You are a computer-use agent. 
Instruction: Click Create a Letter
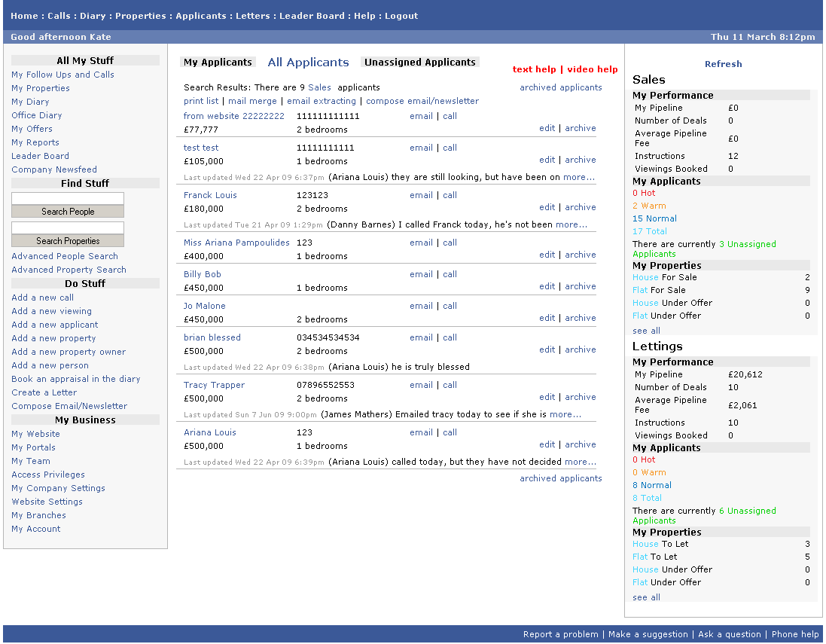point(44,392)
